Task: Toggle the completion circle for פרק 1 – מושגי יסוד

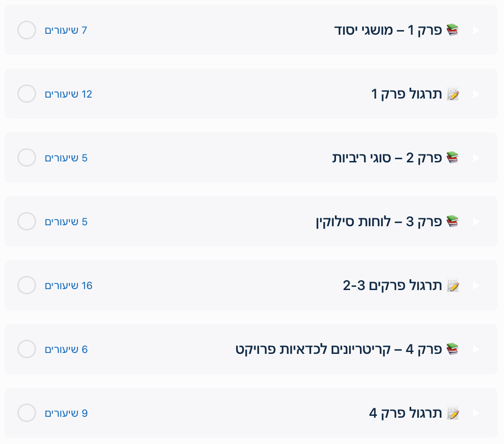Action: [x=27, y=30]
